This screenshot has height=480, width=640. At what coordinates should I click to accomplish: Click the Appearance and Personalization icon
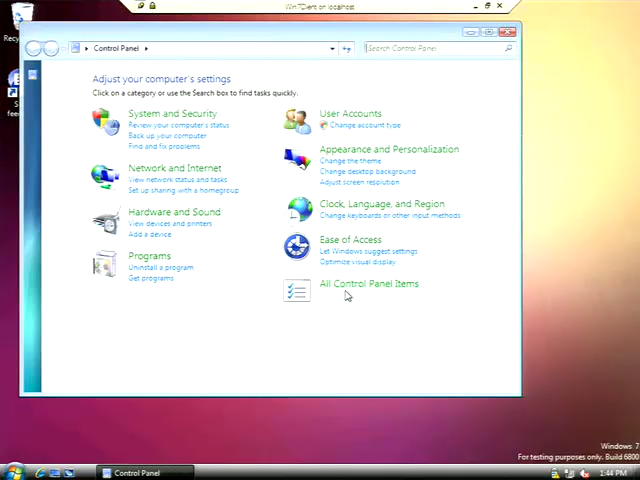[297, 159]
